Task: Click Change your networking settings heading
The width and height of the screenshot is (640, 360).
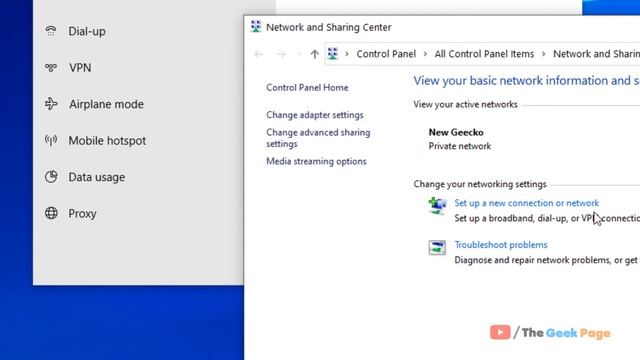Action: click(x=480, y=184)
